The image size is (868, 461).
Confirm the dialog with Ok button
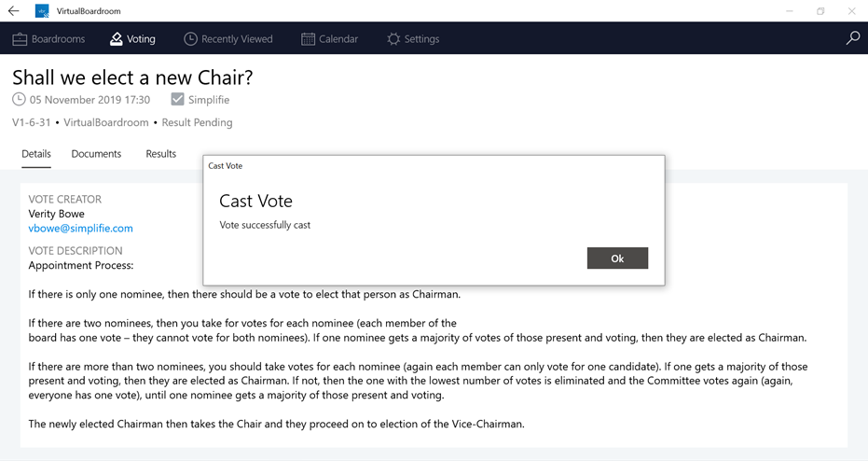tap(617, 258)
